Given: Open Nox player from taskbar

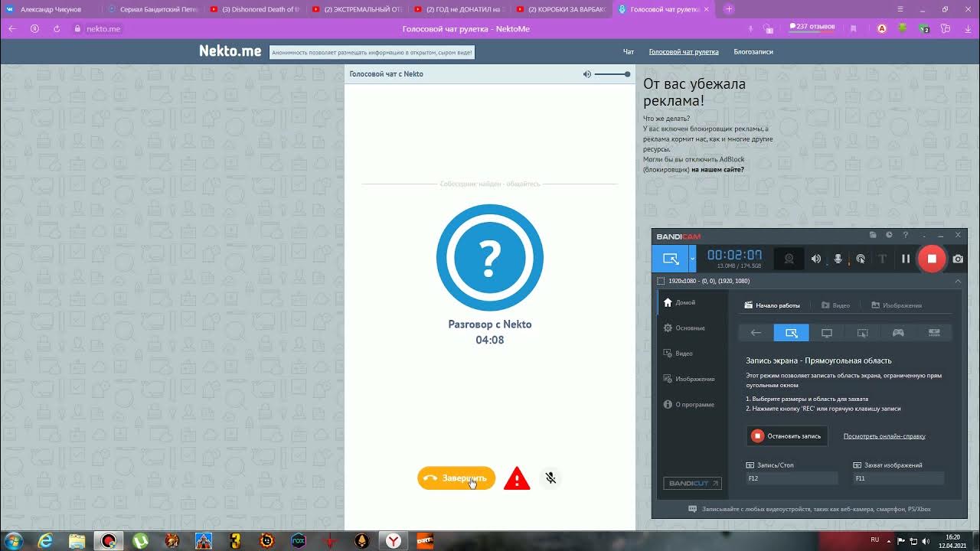Looking at the screenshot, I should click(299, 540).
